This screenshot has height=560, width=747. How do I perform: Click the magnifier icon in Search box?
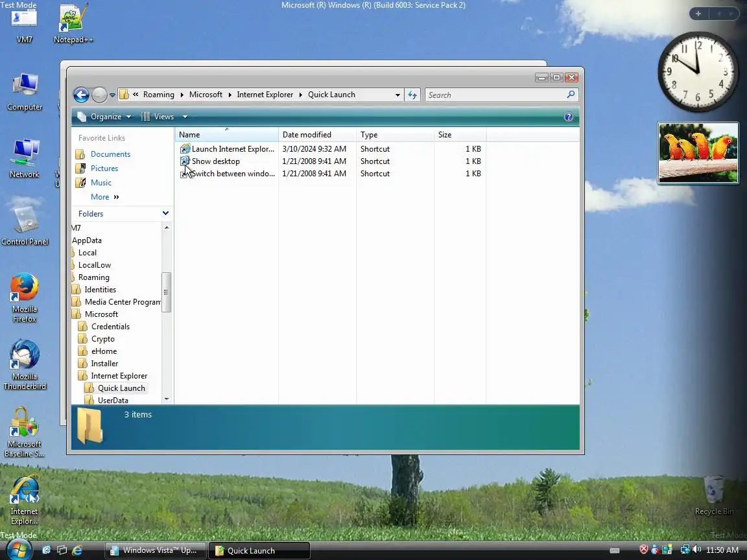coord(571,95)
